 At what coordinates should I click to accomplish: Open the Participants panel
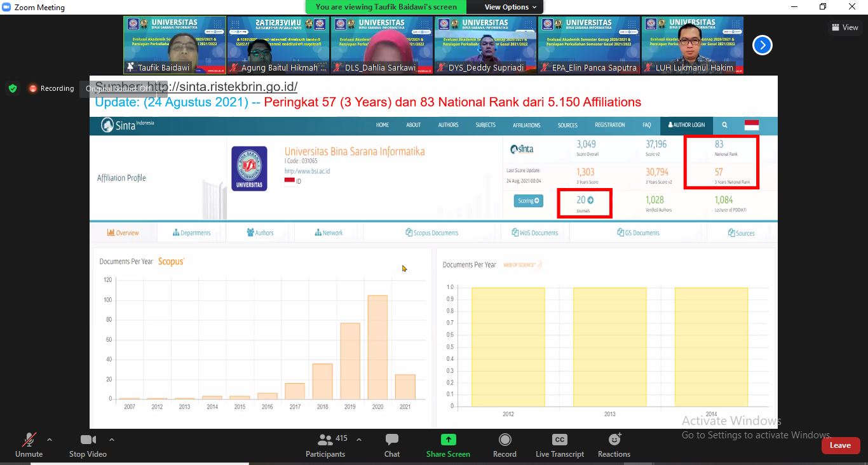pos(325,445)
